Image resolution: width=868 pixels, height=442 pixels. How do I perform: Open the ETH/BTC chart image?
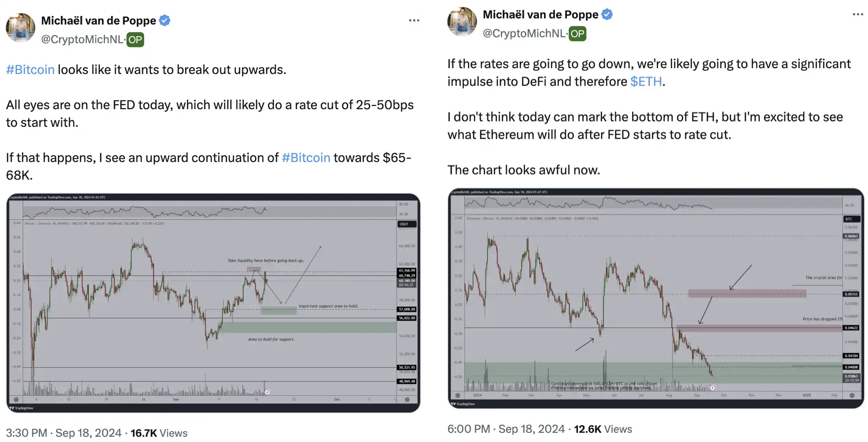click(655, 298)
